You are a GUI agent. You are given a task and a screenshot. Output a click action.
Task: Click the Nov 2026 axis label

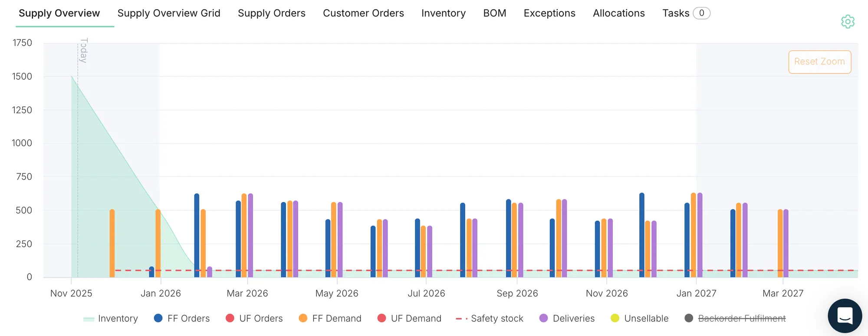pyautogui.click(x=607, y=294)
